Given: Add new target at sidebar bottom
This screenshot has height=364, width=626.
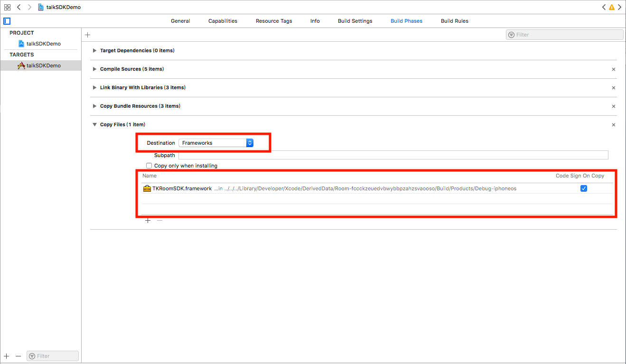Looking at the screenshot, I should pyautogui.click(x=7, y=356).
